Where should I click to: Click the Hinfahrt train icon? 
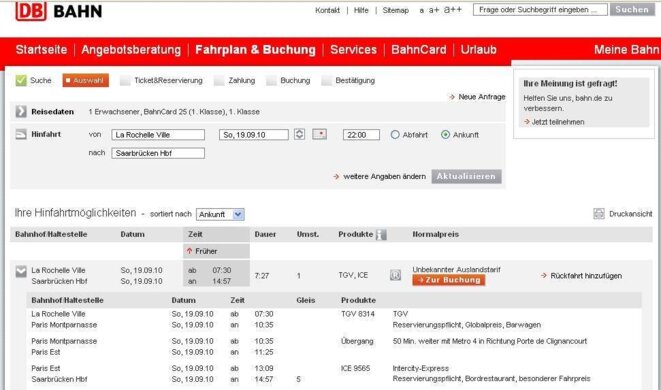click(x=21, y=134)
